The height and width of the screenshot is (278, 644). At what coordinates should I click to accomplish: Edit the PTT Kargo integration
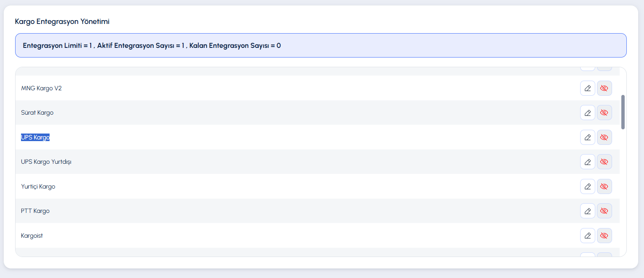point(588,211)
